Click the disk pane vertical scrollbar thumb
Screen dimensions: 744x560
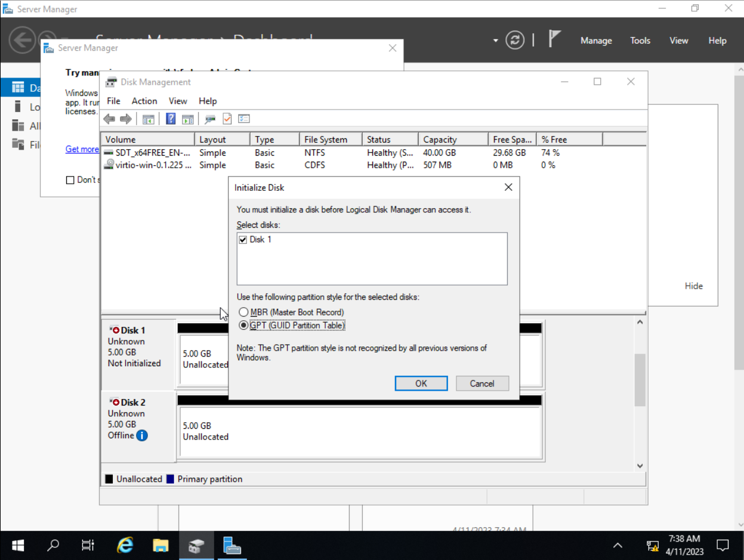[x=640, y=379]
